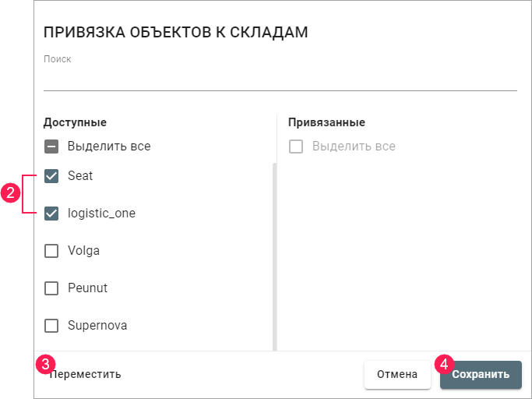
Task: Enable the Peunut checkbox
Action: (x=51, y=288)
